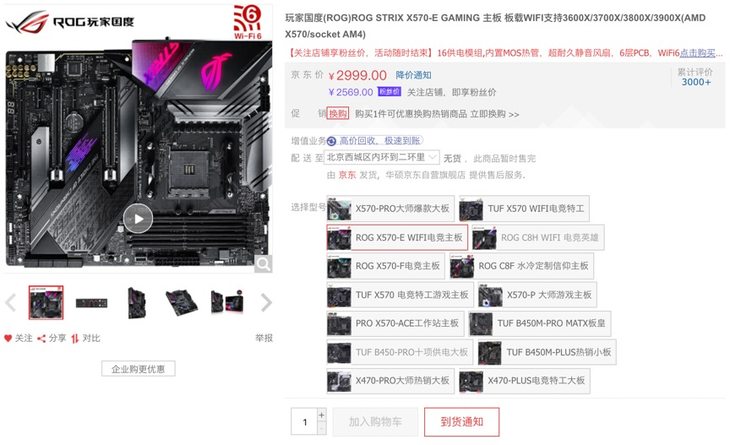Select TUF B450M-PRO MATX板皇 model option
Image resolution: width=730 pixels, height=445 pixels.
pos(540,324)
